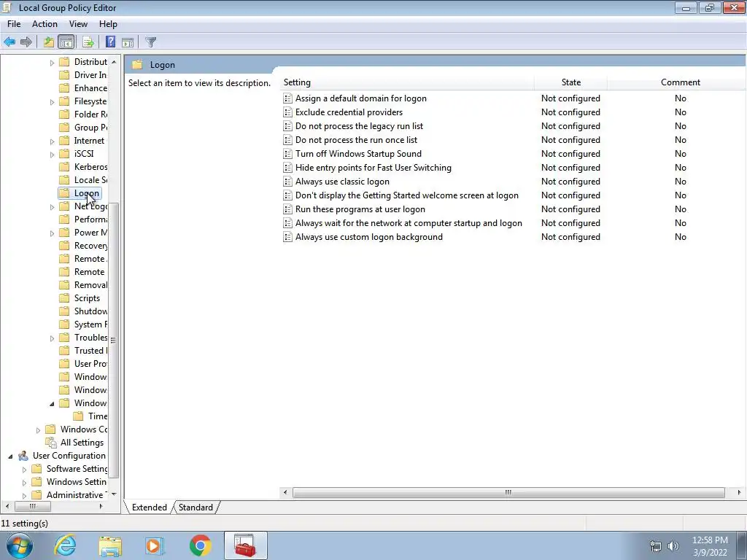Open the File menu

(x=14, y=24)
